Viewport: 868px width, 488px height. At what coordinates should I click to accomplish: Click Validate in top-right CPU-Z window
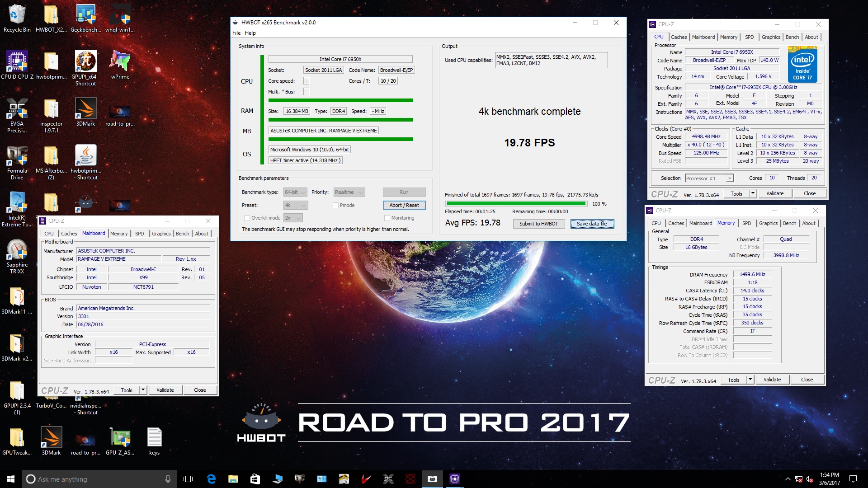[775, 193]
